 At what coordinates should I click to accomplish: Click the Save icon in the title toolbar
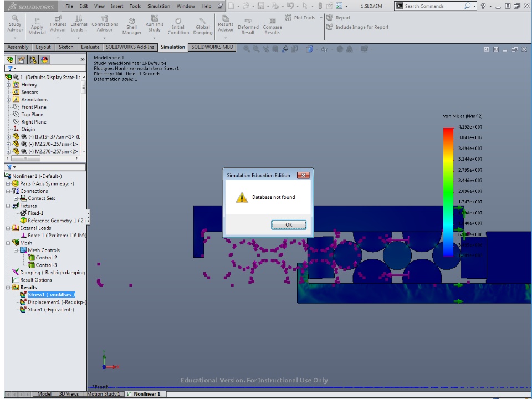[x=261, y=6]
